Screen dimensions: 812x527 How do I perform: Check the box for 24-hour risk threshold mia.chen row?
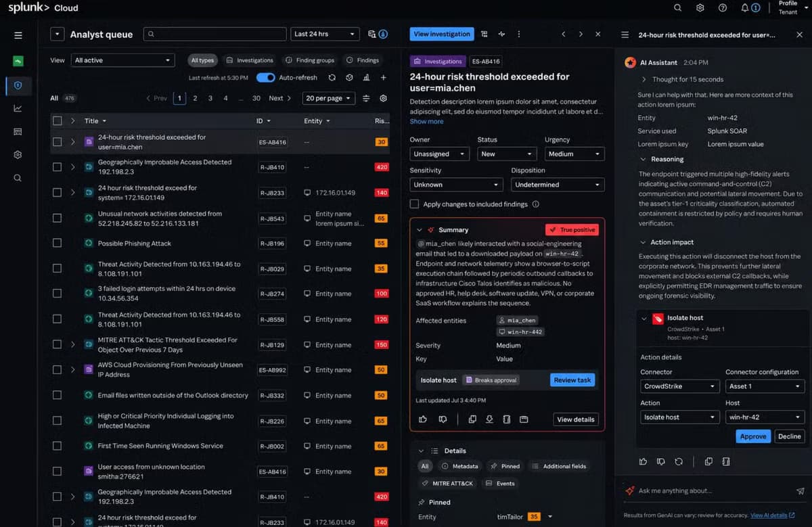pos(58,142)
